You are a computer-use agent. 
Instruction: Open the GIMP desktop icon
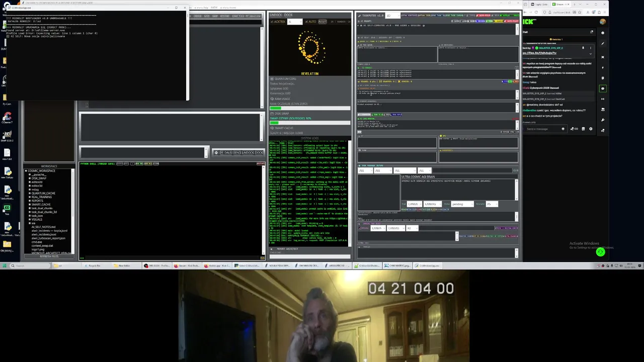[x=7, y=137]
